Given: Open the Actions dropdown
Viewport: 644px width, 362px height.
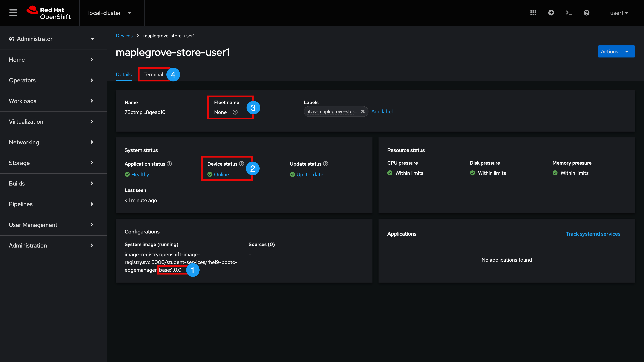Looking at the screenshot, I should point(616,51).
